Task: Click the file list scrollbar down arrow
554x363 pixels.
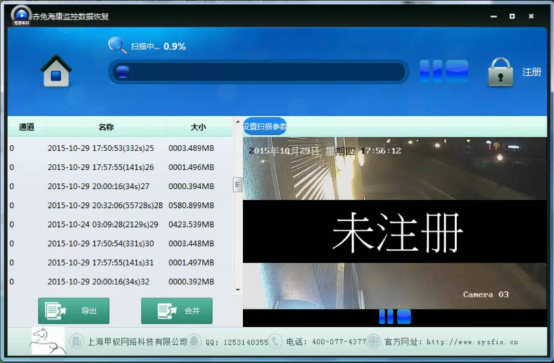Action: click(238, 290)
